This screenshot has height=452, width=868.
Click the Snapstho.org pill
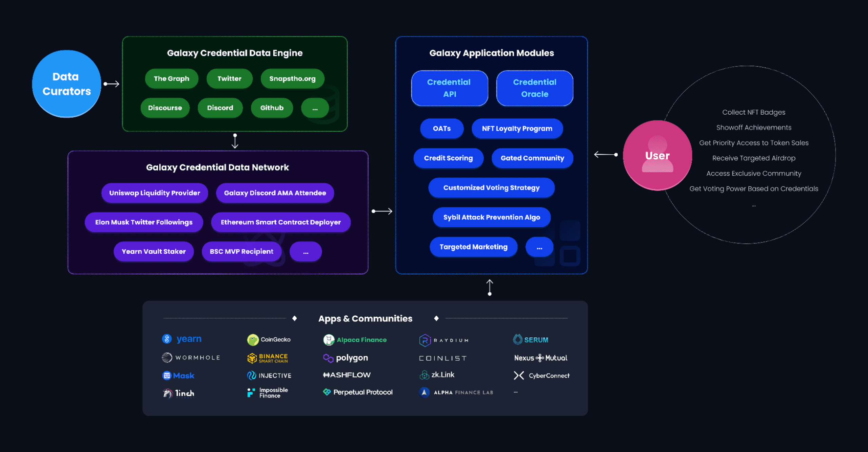tap(293, 79)
